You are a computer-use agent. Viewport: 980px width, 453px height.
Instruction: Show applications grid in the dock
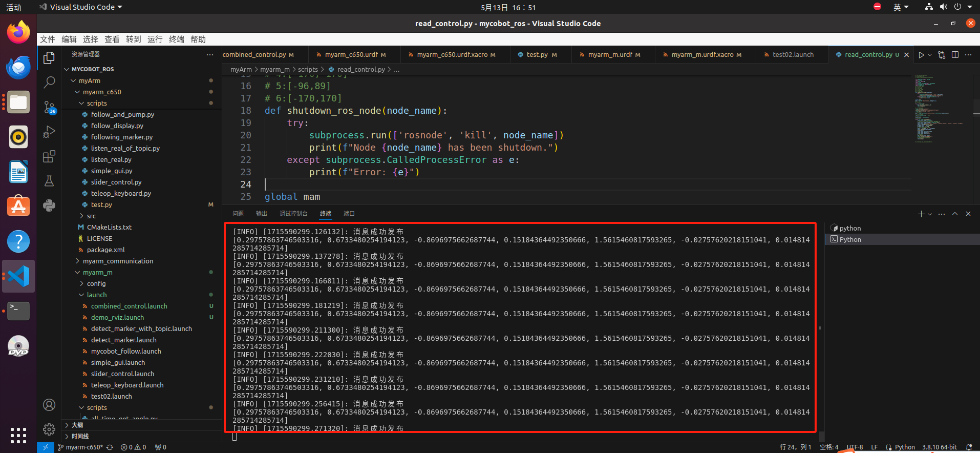click(x=18, y=435)
